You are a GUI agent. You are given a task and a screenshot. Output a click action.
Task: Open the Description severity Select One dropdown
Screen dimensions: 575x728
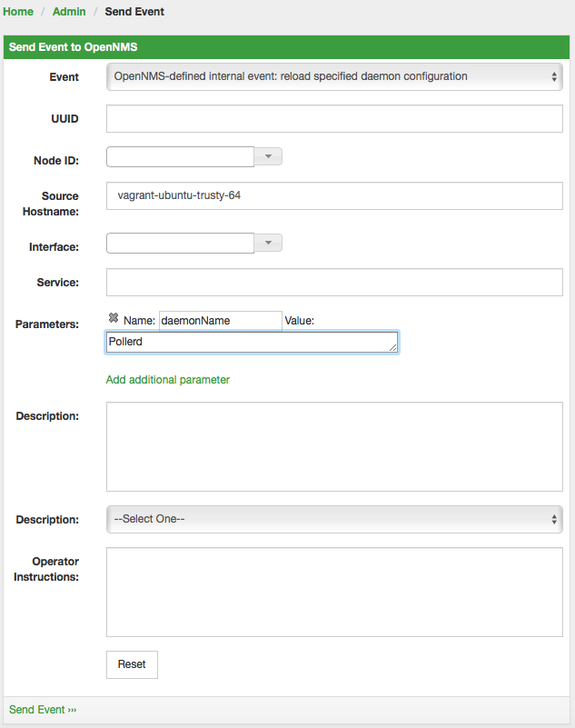[x=334, y=520]
